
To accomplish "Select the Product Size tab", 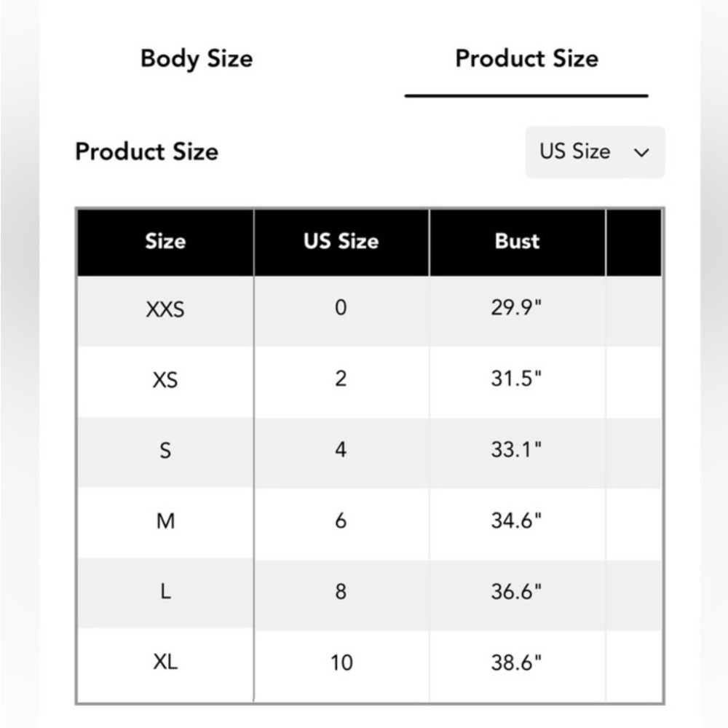I will click(526, 59).
